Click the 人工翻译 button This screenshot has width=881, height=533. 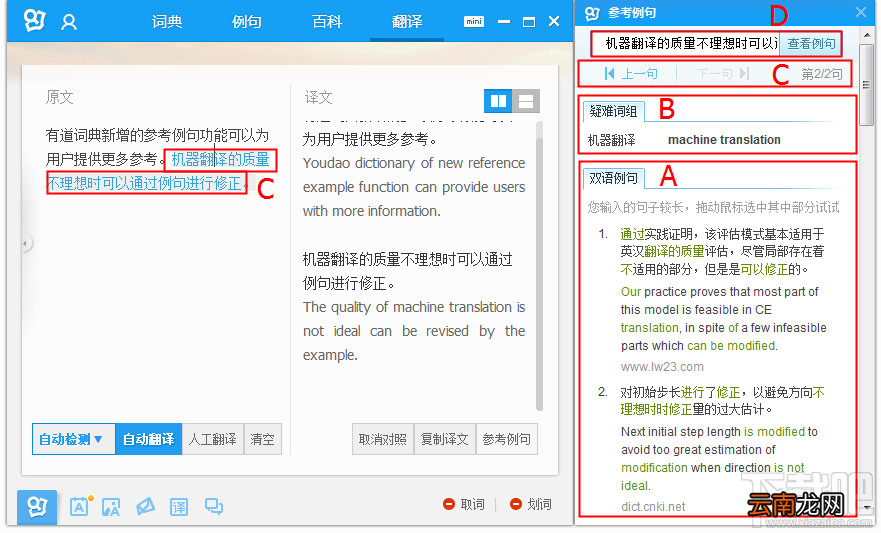(212, 439)
